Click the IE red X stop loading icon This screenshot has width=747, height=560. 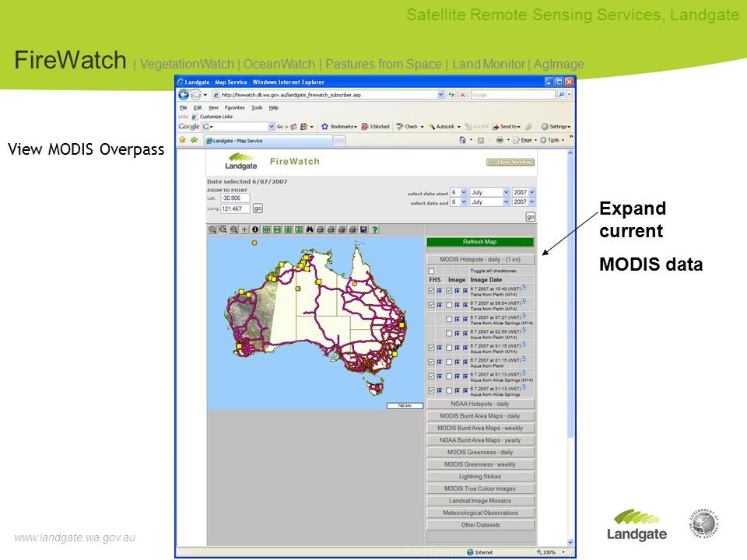pos(462,95)
